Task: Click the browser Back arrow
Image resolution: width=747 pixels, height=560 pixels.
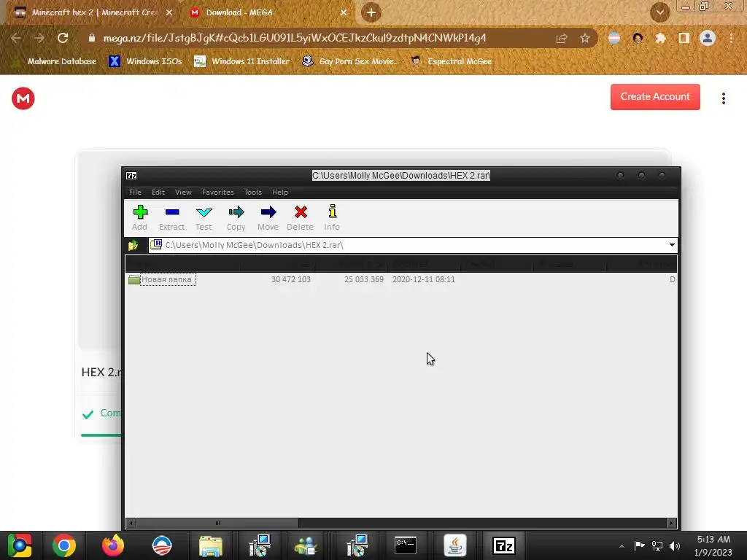Action: [16, 38]
